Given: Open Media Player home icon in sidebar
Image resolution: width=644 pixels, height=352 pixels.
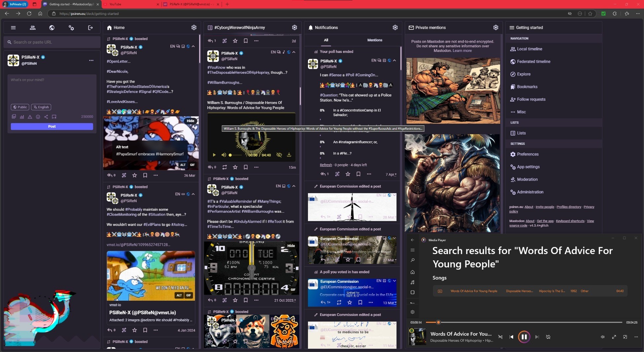Looking at the screenshot, I should point(412,272).
